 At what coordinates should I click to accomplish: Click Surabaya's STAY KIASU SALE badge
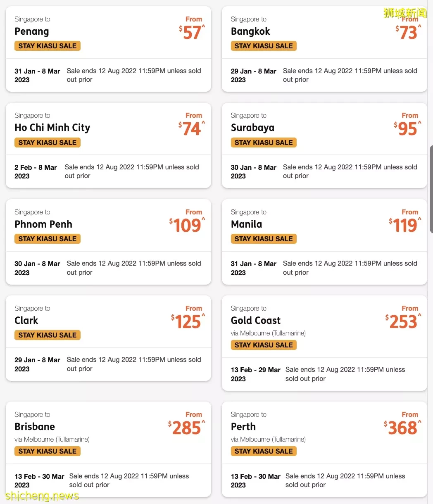click(x=264, y=143)
